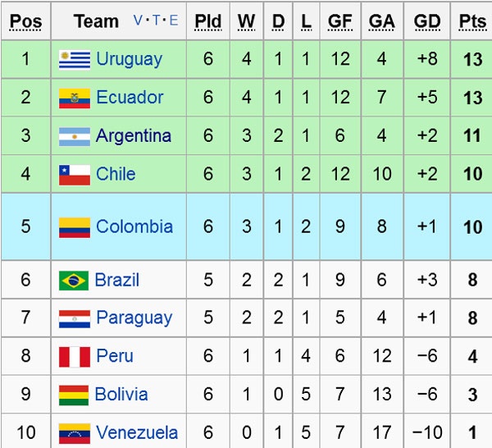The height and width of the screenshot is (448, 492).
Task: Click the Uruguay flag icon
Action: pyautogui.click(x=75, y=59)
